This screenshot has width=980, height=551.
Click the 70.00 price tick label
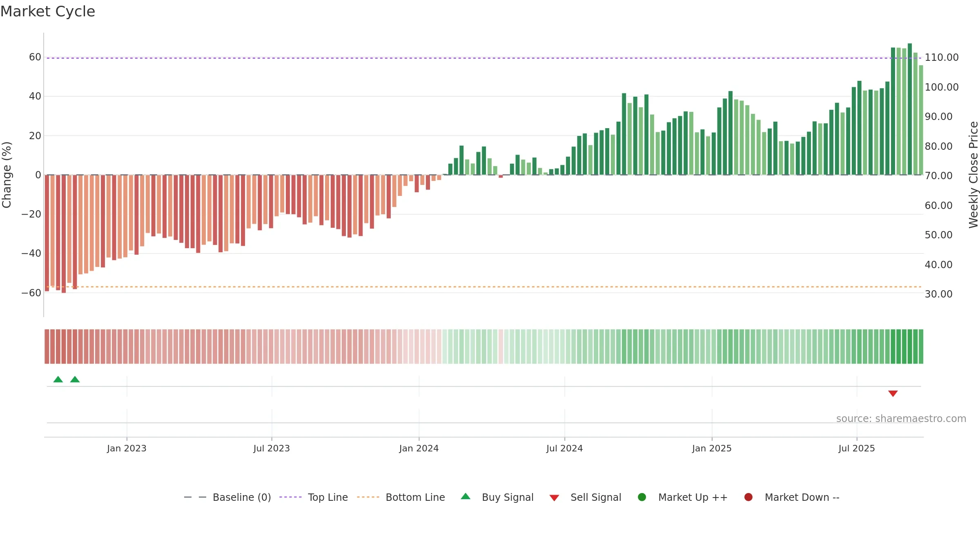pos(939,176)
